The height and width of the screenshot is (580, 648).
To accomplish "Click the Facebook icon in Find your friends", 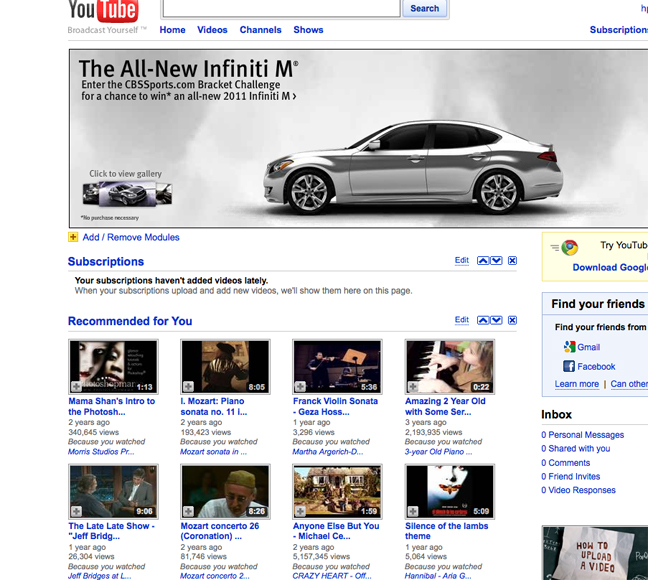I will point(569,366).
